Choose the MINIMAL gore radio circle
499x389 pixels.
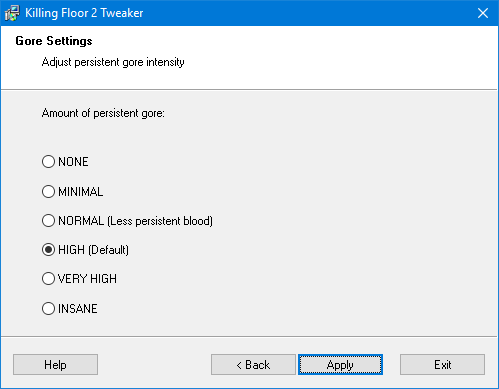click(48, 191)
